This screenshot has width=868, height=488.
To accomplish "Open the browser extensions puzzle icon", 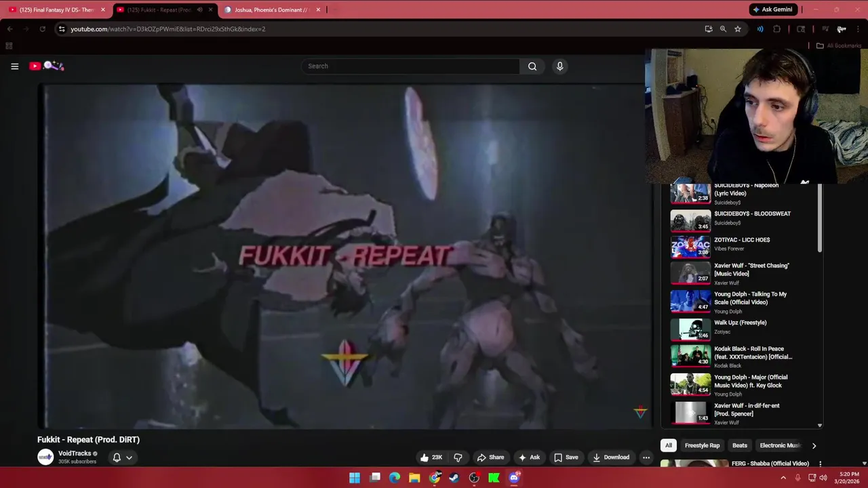I will tap(777, 29).
